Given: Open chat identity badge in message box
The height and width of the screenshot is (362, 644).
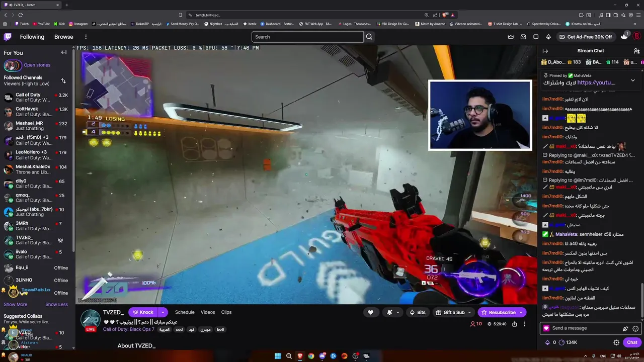Looking at the screenshot, I should [546, 328].
